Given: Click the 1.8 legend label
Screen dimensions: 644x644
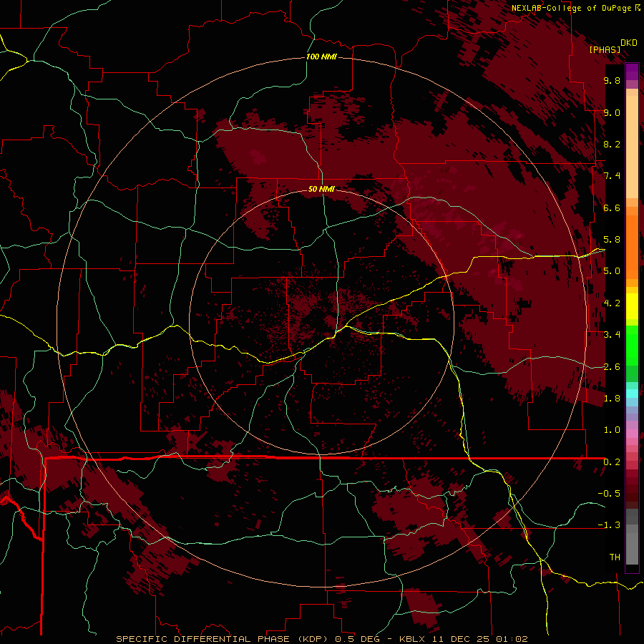Looking at the screenshot, I should coord(612,399).
